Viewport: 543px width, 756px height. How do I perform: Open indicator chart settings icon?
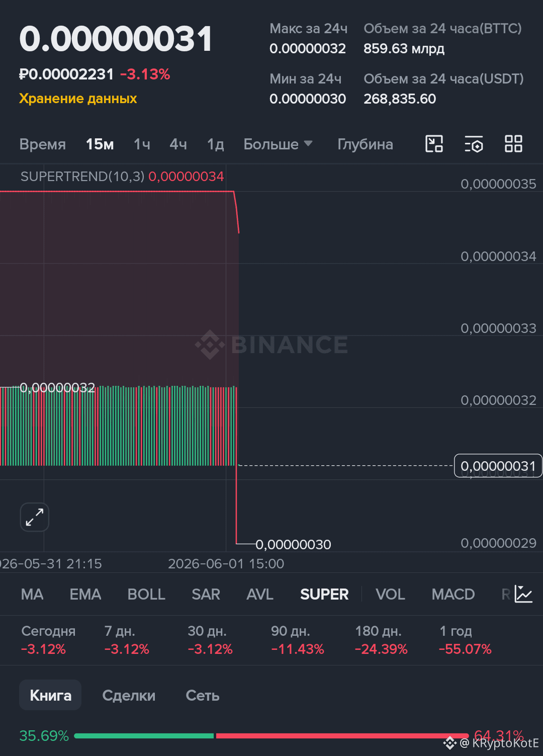coord(523,594)
